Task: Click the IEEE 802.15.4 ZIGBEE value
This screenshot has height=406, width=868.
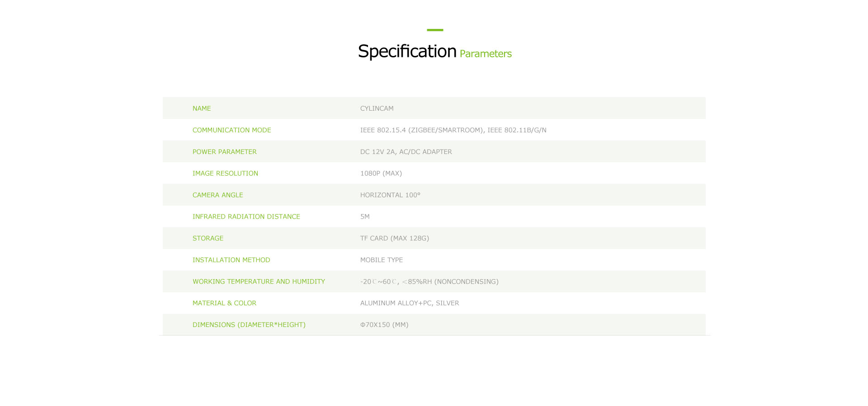Action: [x=453, y=130]
